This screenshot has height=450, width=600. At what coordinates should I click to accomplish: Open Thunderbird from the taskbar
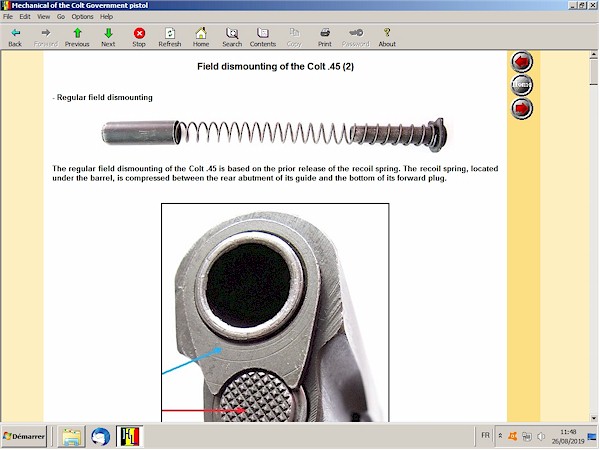click(101, 436)
